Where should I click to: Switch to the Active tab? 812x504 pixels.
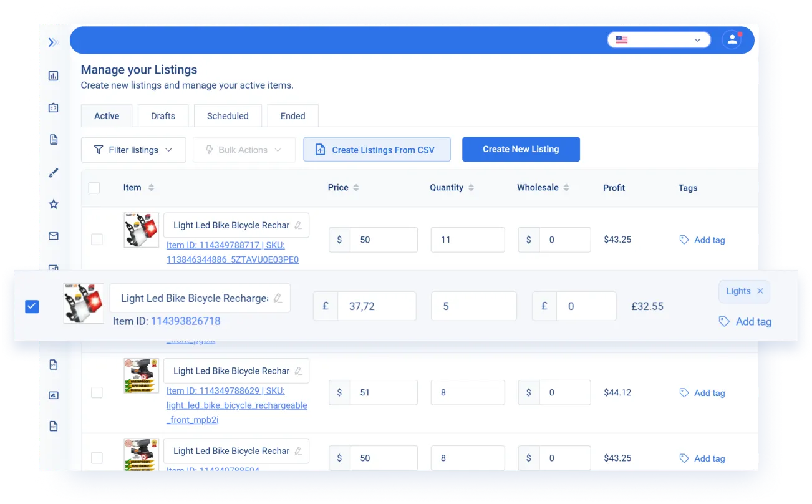107,116
